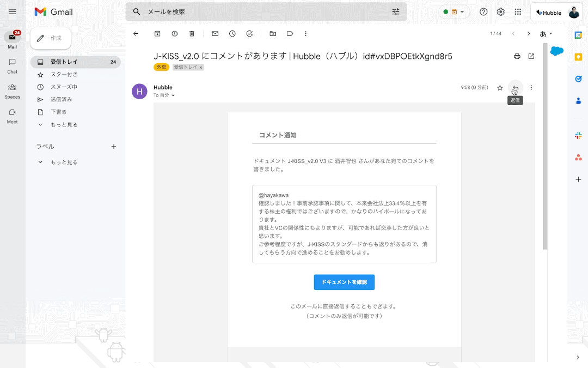
Task: Get more add-ons with plus icon
Action: [578, 179]
